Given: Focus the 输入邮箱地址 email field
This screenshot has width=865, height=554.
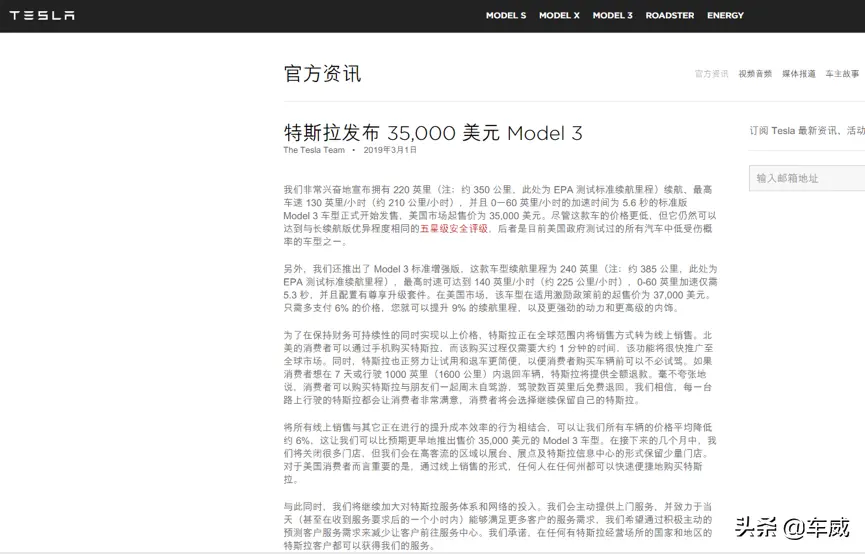Looking at the screenshot, I should click(807, 178).
